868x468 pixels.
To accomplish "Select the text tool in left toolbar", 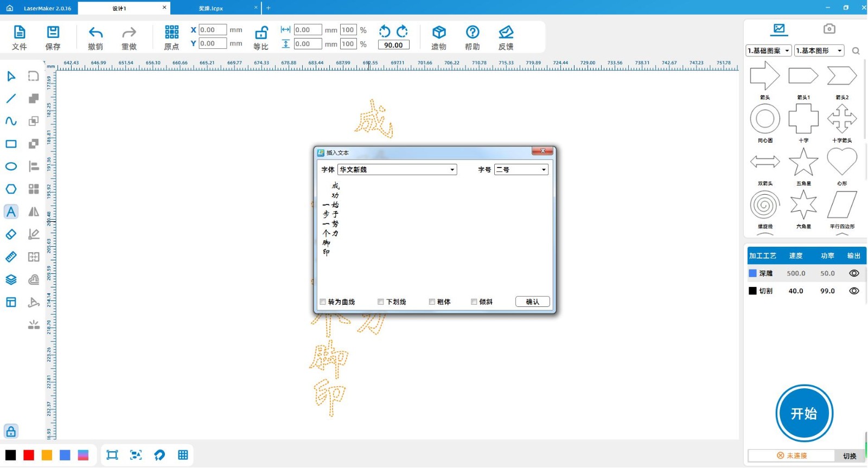I will 11,212.
